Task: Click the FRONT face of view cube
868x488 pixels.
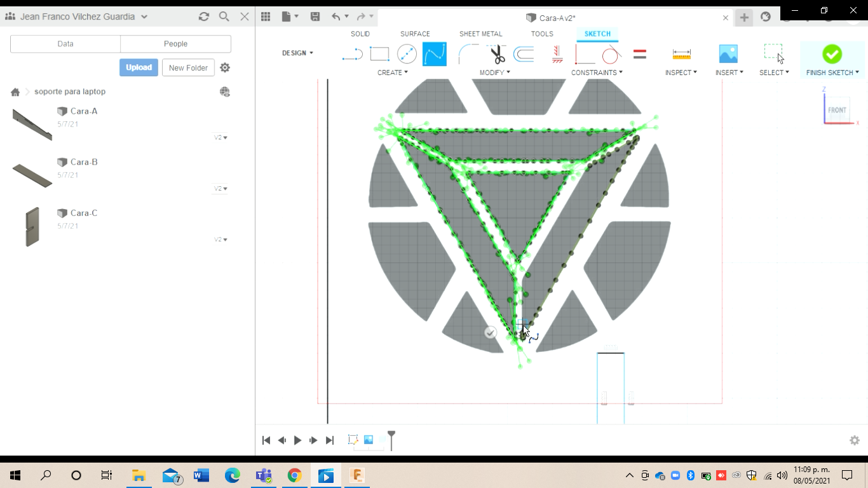Action: coord(837,110)
